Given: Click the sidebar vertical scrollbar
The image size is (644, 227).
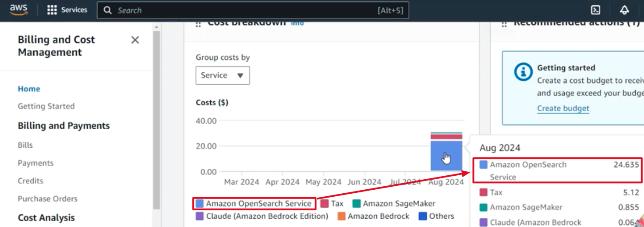Looking at the screenshot, I should click(156, 118).
